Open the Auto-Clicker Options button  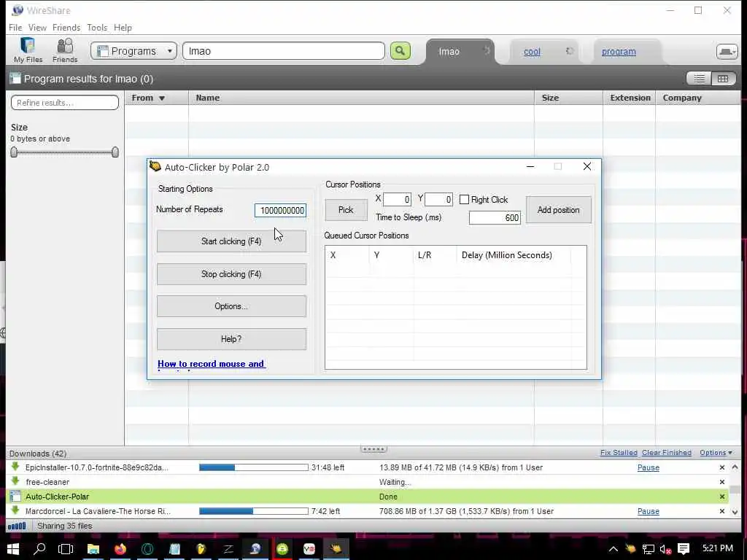pos(231,306)
